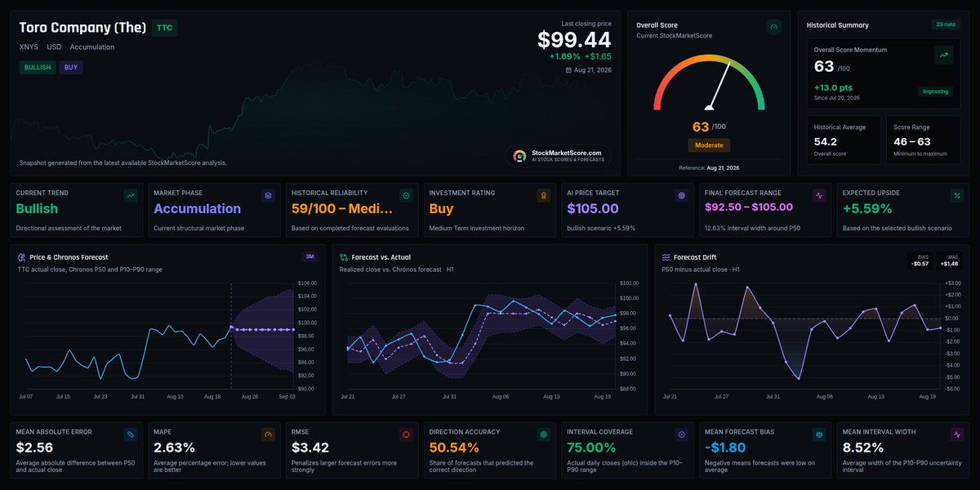Click the Improving status badge
Viewport: 980px width, 490px height.
click(x=936, y=91)
